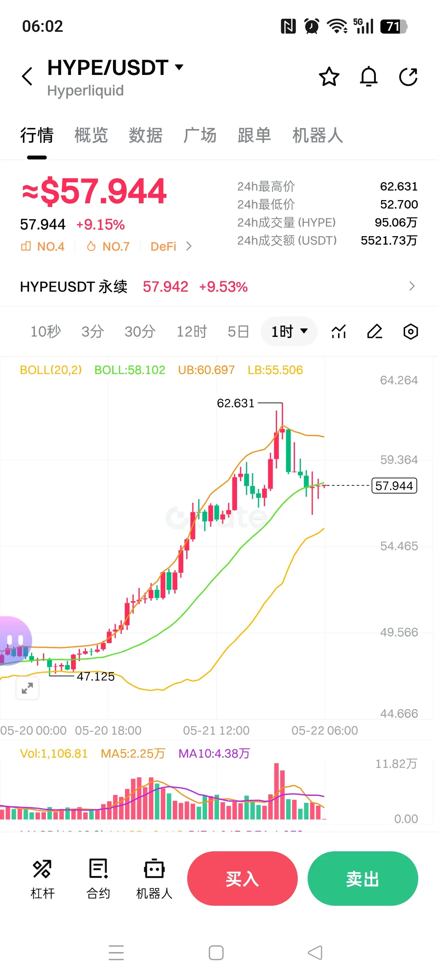Open chart settings hexagon icon
The height and width of the screenshot is (980, 438).
pos(410,331)
